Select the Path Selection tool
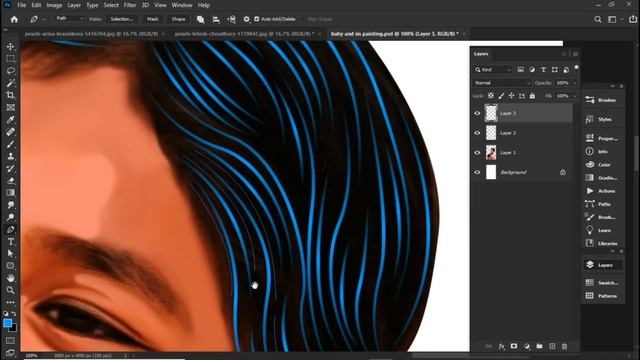This screenshot has width=640, height=360. (11, 253)
